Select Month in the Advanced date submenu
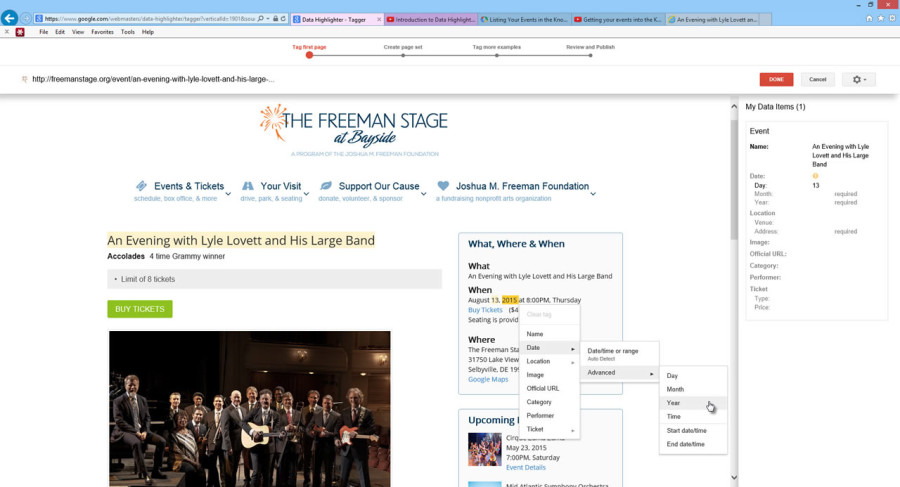 pyautogui.click(x=693, y=389)
